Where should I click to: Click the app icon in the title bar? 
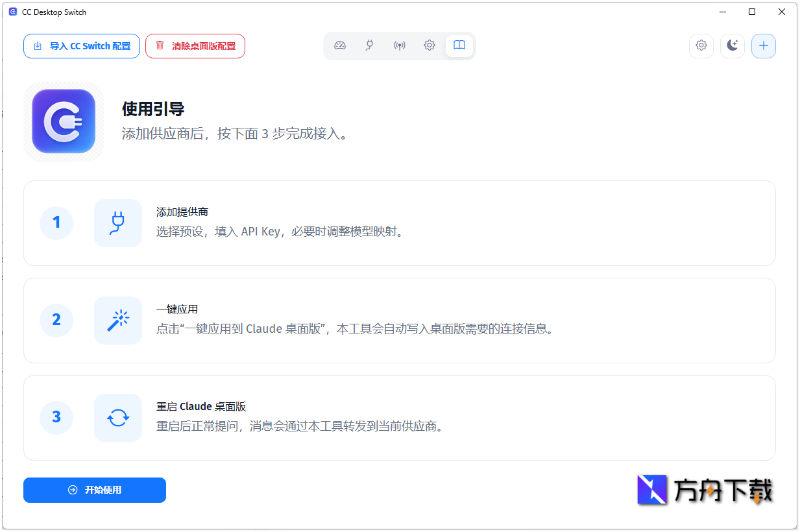click(13, 12)
